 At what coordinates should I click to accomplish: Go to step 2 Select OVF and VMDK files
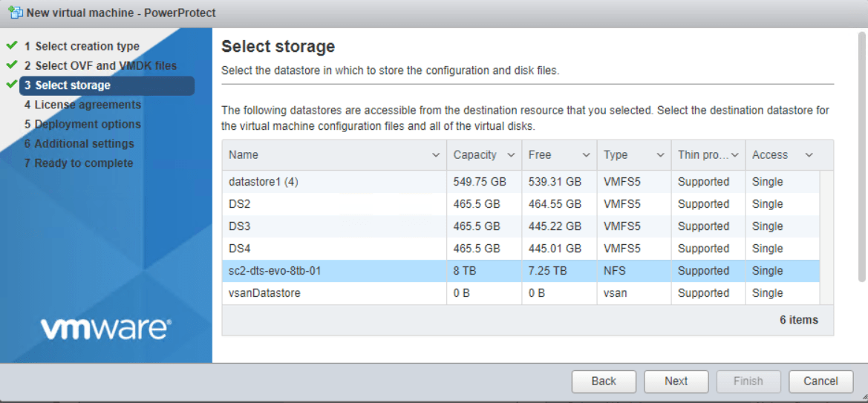100,65
